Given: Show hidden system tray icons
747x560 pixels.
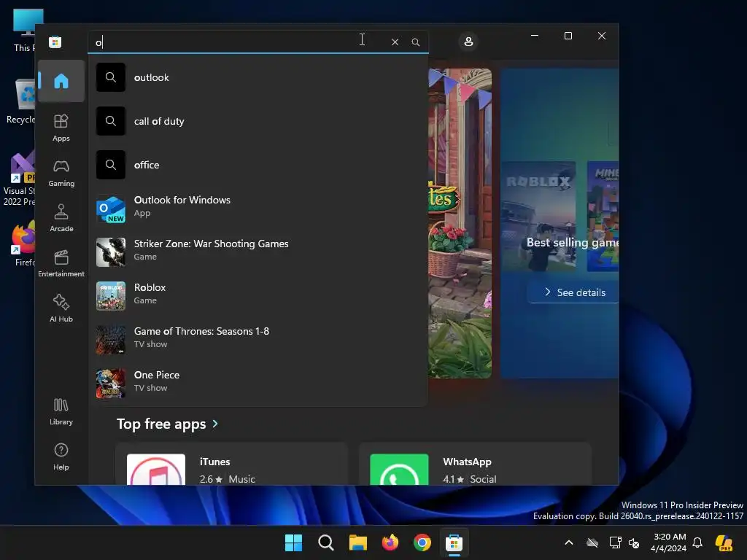Looking at the screenshot, I should (569, 542).
